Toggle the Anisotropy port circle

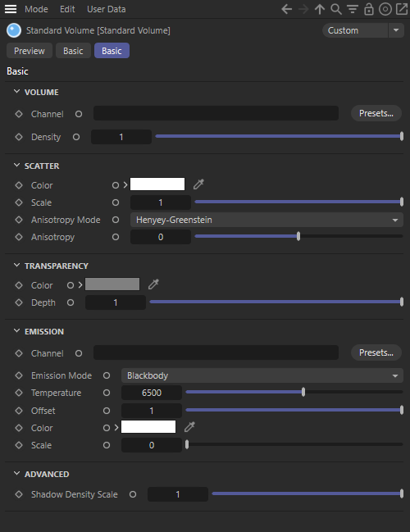116,237
